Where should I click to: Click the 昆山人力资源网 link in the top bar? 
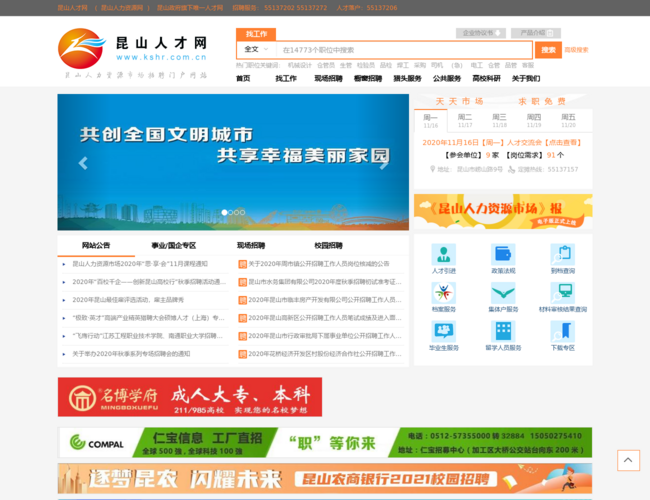121,7
